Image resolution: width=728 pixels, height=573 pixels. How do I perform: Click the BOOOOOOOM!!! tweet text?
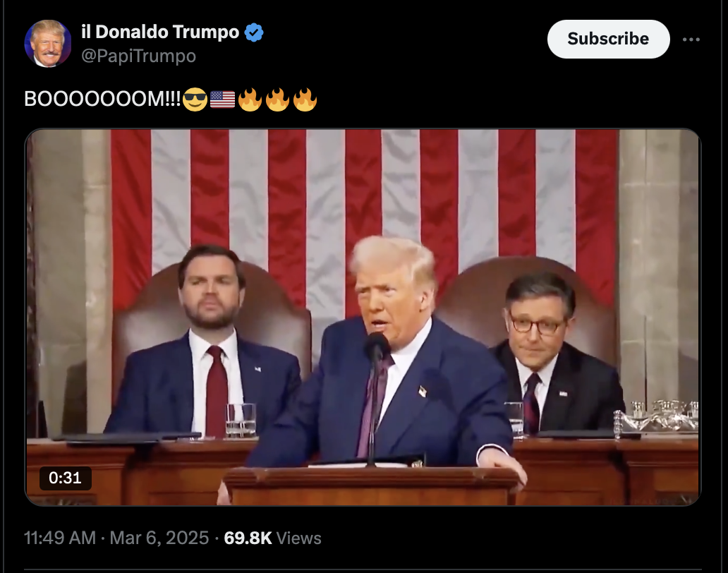point(102,99)
